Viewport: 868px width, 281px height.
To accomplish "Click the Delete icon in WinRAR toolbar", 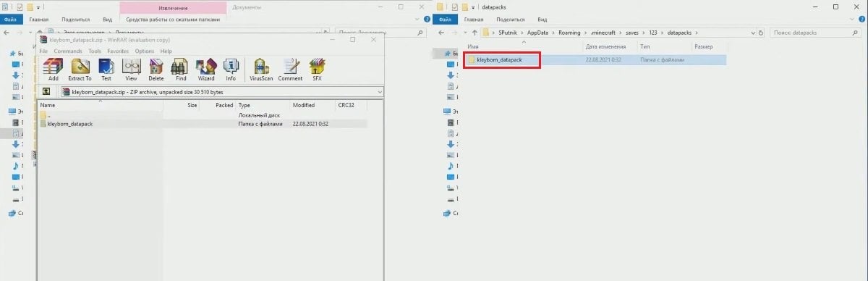I will click(156, 70).
